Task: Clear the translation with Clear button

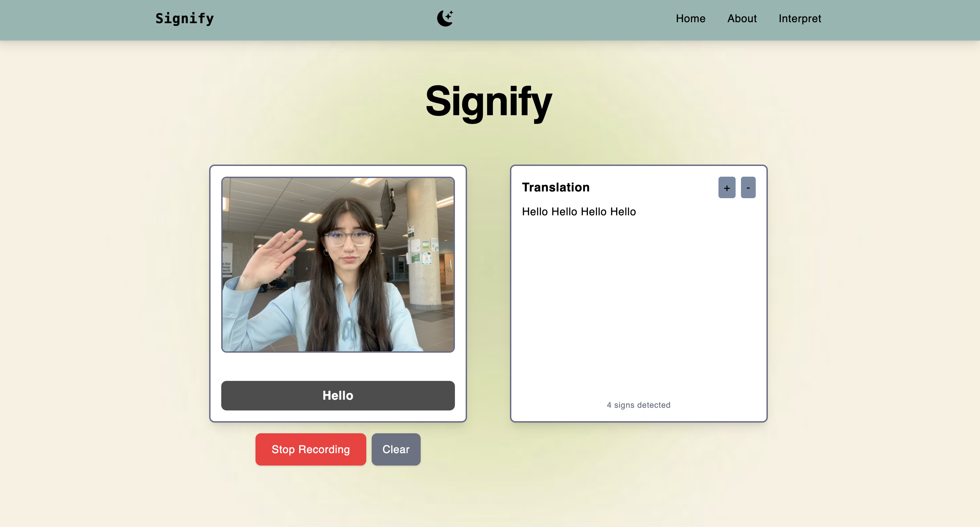Action: coord(395,449)
